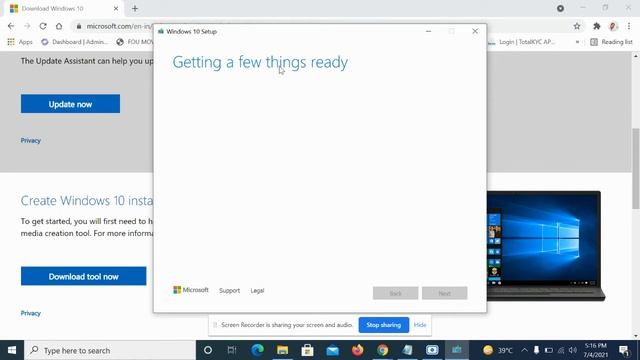The image size is (640, 360).
Task: Open new tab with plus button
Action: coord(135,8)
